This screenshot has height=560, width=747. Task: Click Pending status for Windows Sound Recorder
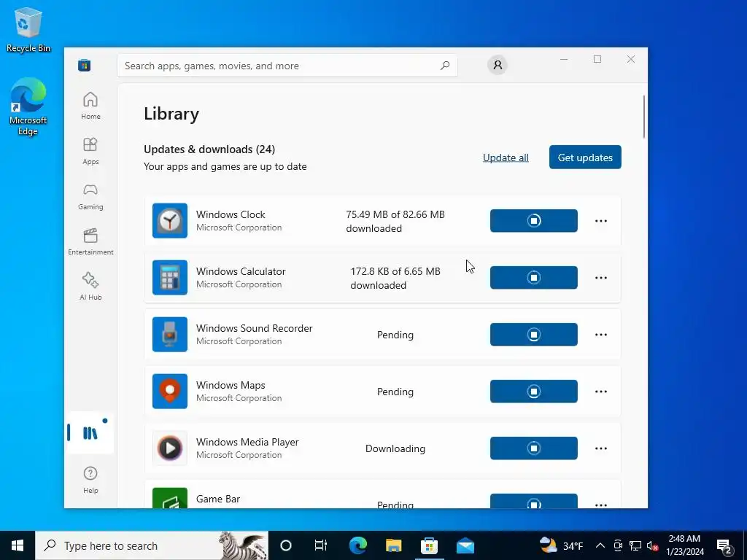[x=395, y=335]
